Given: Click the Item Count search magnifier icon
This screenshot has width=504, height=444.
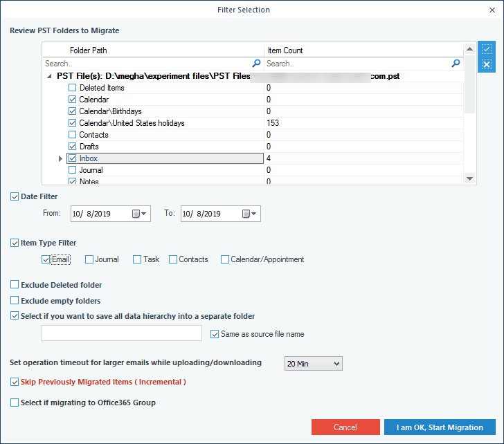Looking at the screenshot, I should (456, 63).
